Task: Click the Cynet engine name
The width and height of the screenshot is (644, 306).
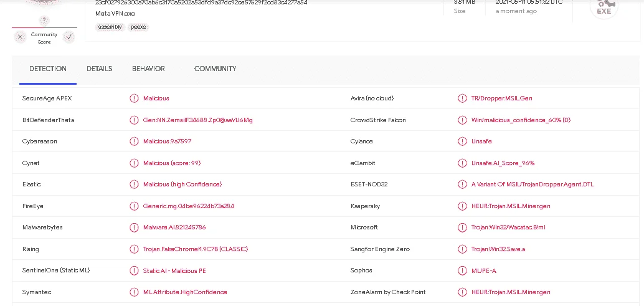Action: 31,163
